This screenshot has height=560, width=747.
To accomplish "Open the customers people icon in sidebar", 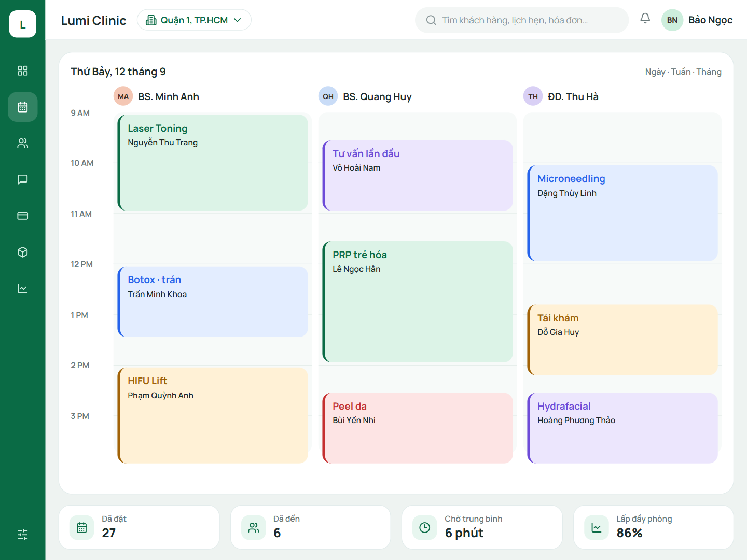I will click(22, 143).
